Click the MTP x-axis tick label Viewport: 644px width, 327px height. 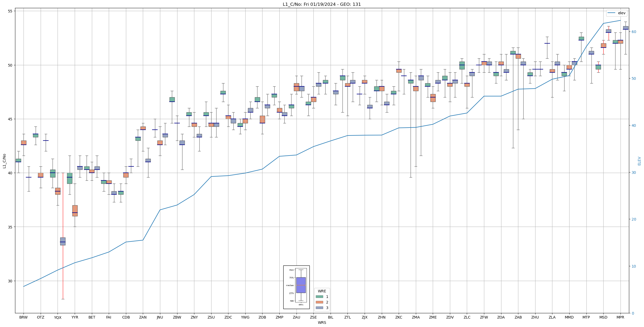click(x=586, y=317)
